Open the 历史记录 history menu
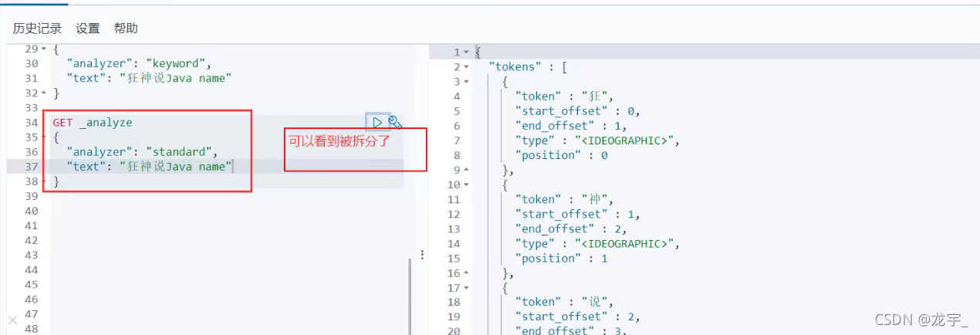 point(37,29)
